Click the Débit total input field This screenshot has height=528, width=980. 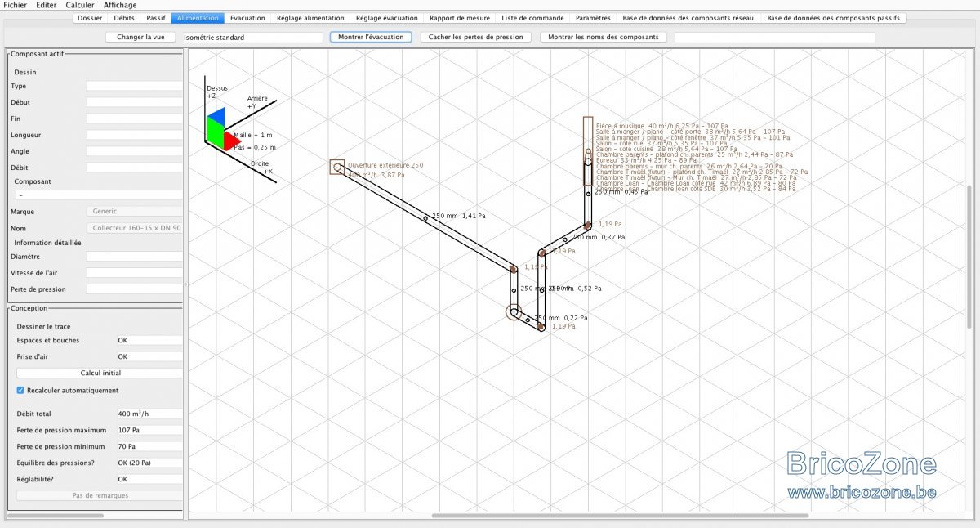click(x=149, y=414)
